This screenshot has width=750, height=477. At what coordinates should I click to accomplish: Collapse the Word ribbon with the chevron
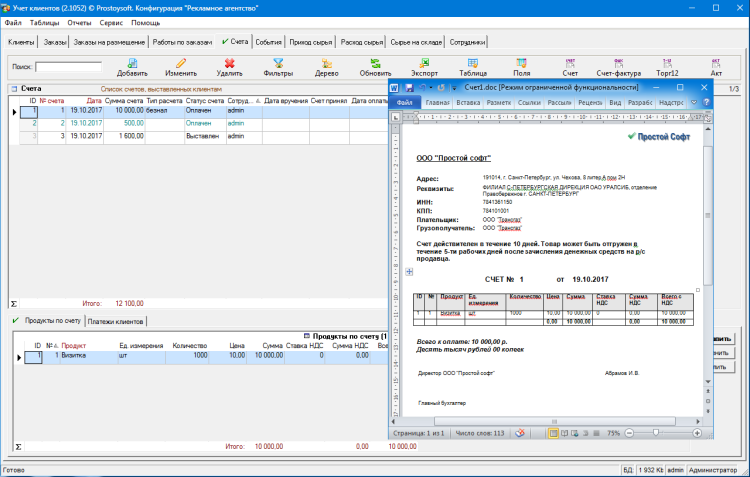click(693, 103)
